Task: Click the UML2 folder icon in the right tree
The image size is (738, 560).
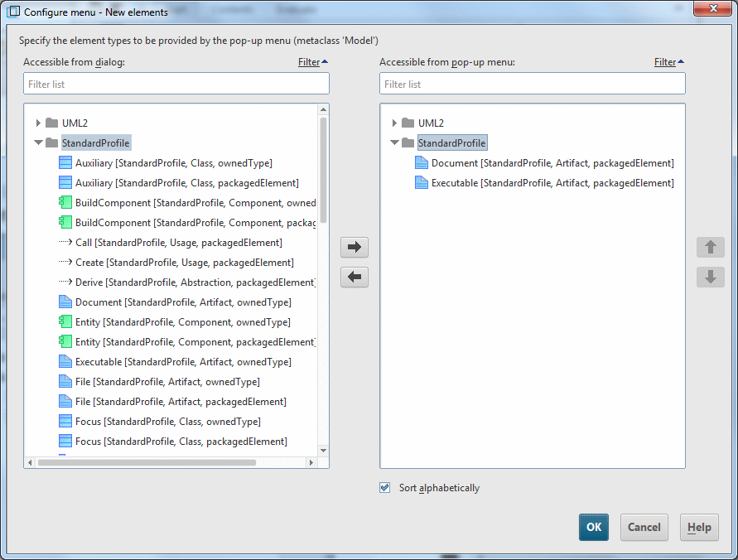Action: tap(408, 123)
